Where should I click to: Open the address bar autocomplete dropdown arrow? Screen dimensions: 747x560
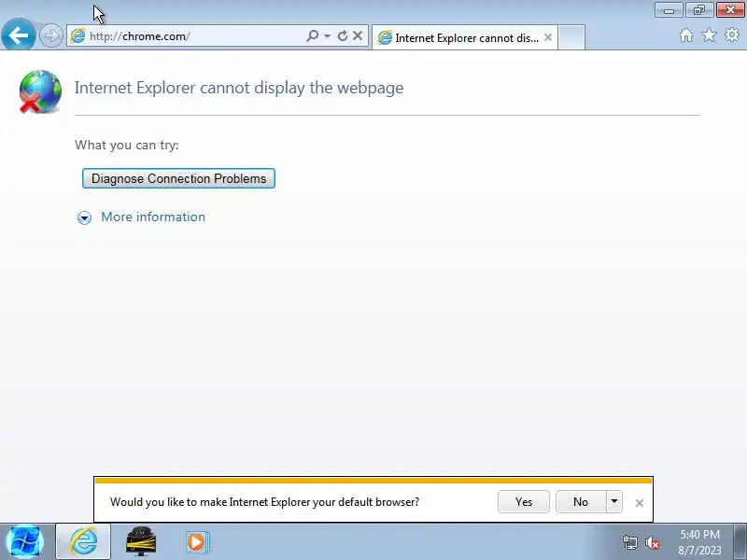coord(328,35)
